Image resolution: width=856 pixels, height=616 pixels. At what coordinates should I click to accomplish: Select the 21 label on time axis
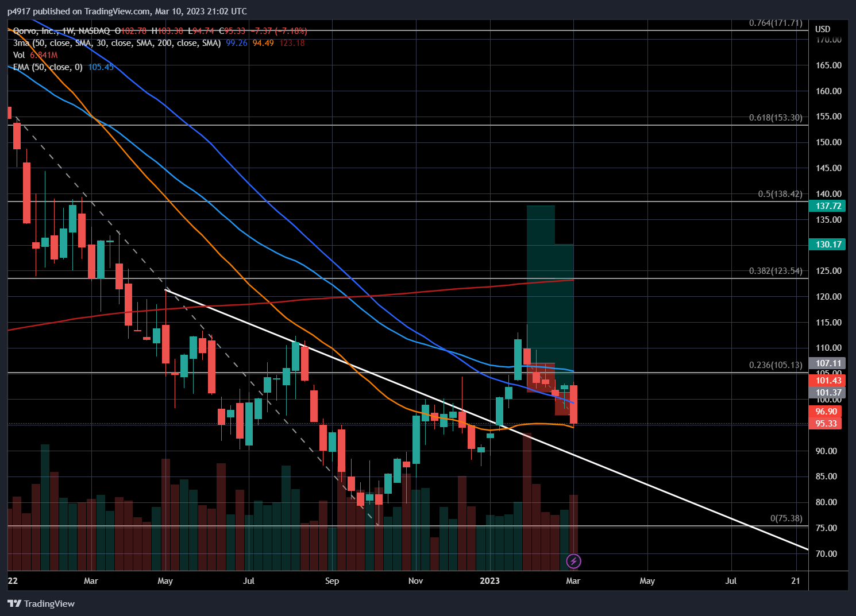click(796, 581)
